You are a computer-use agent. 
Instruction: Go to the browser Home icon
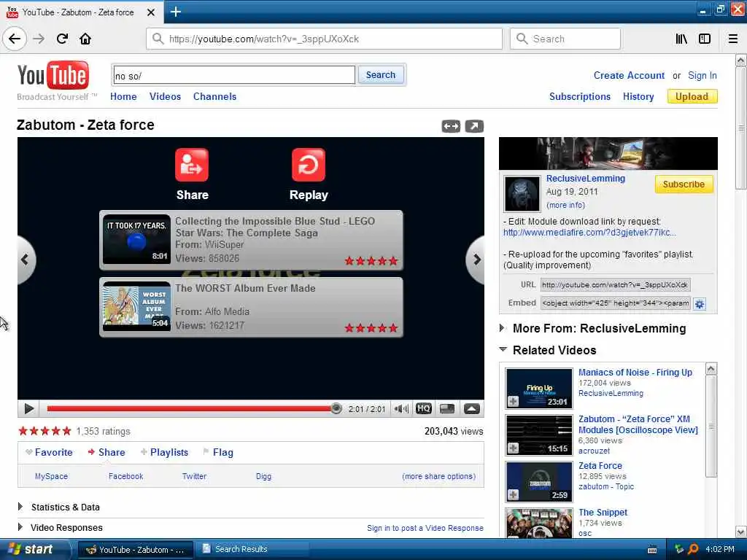85,39
